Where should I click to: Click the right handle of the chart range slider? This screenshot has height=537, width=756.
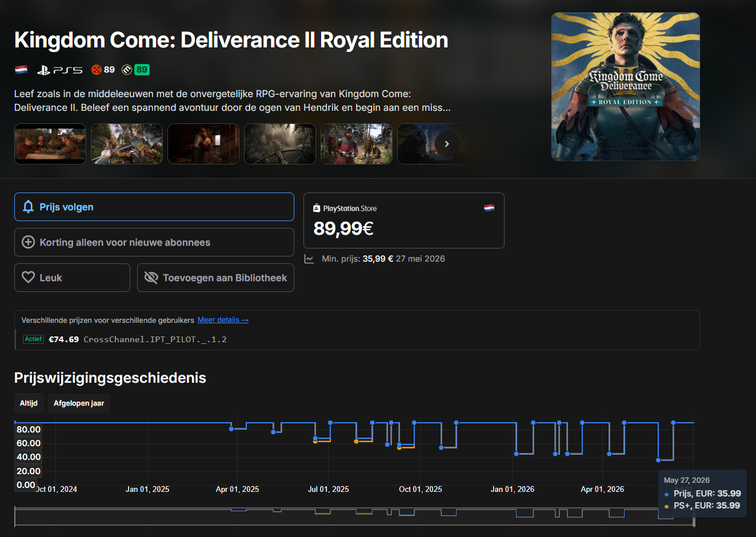[x=694, y=522]
